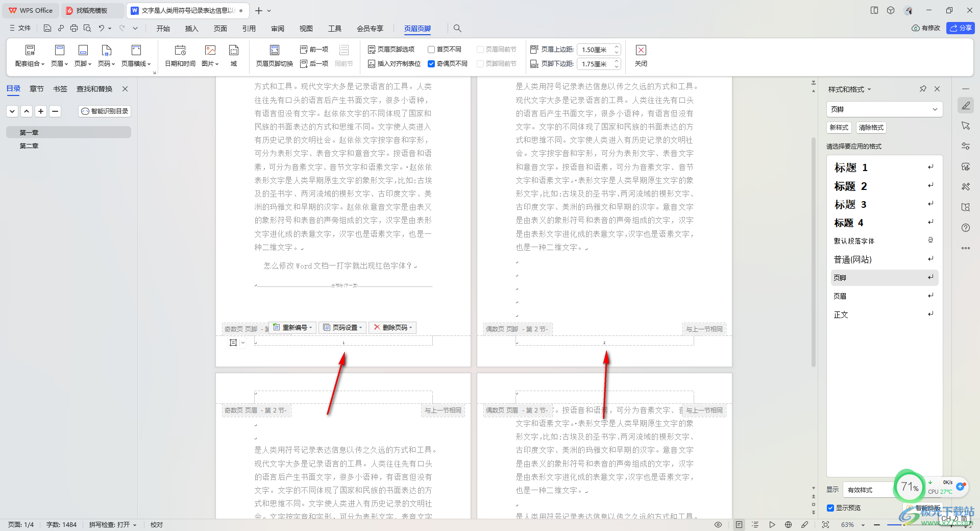Go to the 后一项 next header/footer
Viewport: 980px width, 531px height.
click(314, 64)
